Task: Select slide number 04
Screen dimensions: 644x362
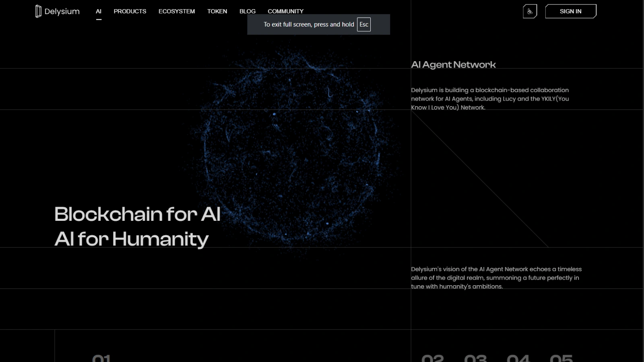Action: [x=518, y=358]
